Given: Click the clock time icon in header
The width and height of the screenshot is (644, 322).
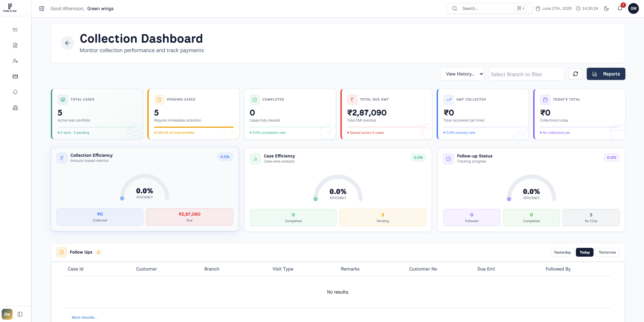Looking at the screenshot, I should click(578, 8).
